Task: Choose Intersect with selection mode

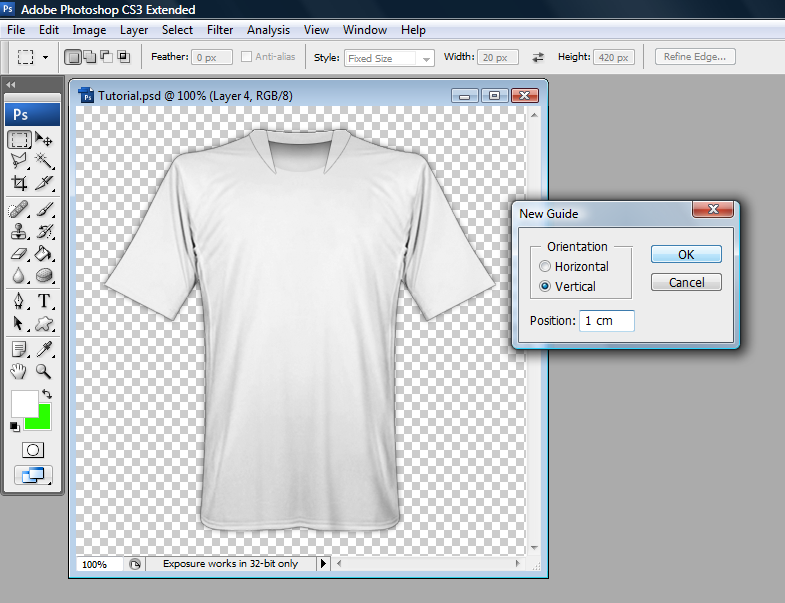Action: pos(124,57)
